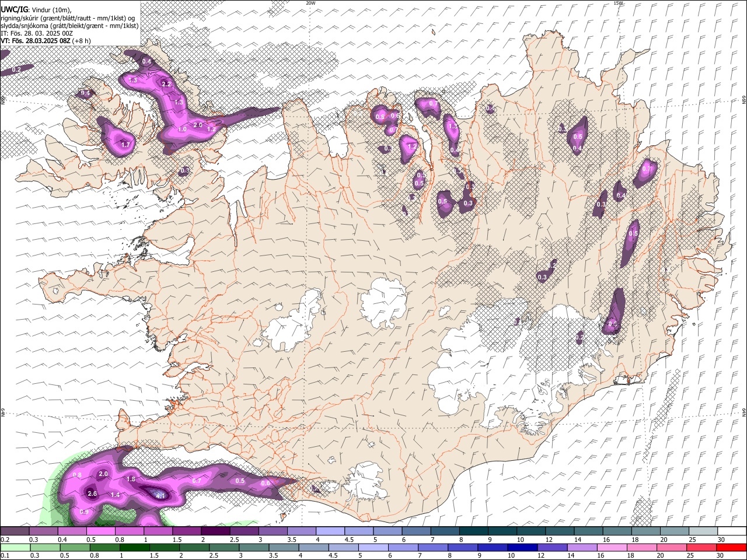Click the 0.1 legend scale label

click(x=4, y=556)
